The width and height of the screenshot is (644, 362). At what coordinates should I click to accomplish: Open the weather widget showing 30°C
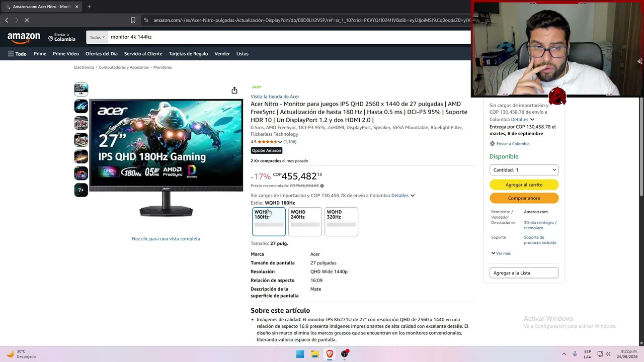(22, 354)
